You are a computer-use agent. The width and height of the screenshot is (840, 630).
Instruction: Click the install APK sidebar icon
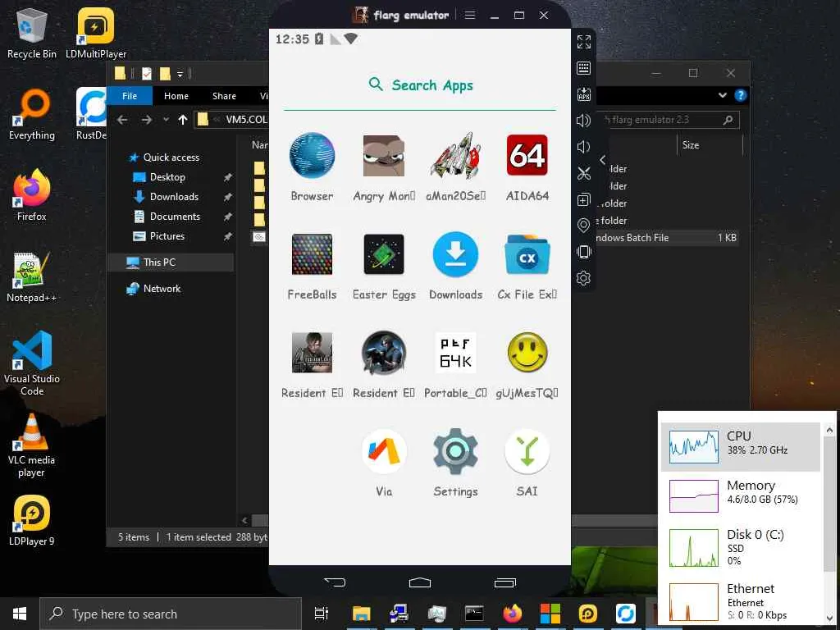[584, 94]
